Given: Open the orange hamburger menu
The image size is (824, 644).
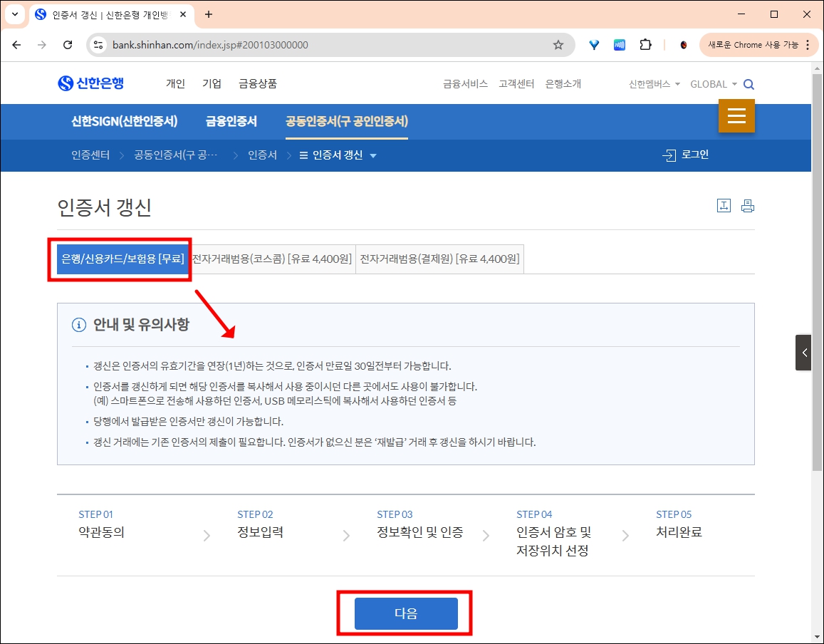Looking at the screenshot, I should click(736, 115).
